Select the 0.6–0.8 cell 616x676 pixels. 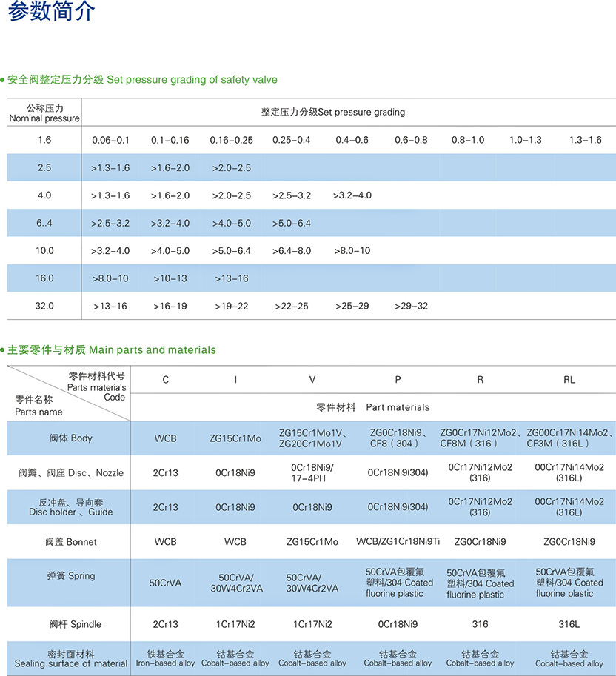click(x=411, y=140)
